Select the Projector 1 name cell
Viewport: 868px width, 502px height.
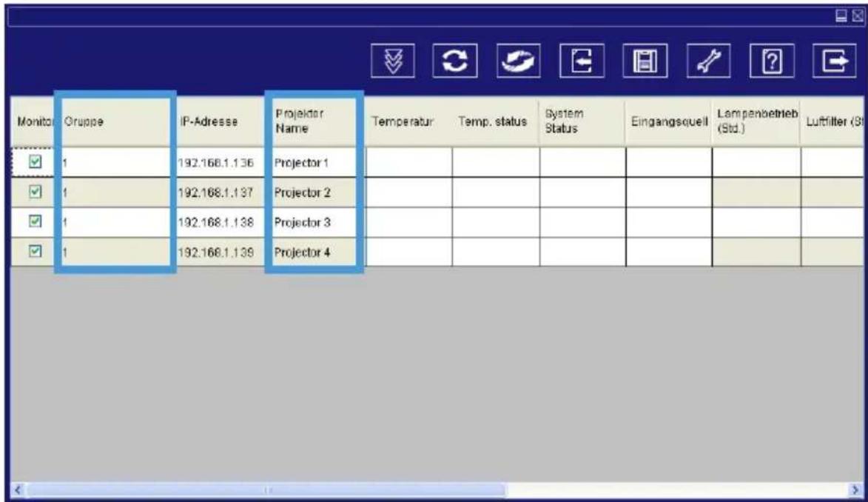(314, 162)
